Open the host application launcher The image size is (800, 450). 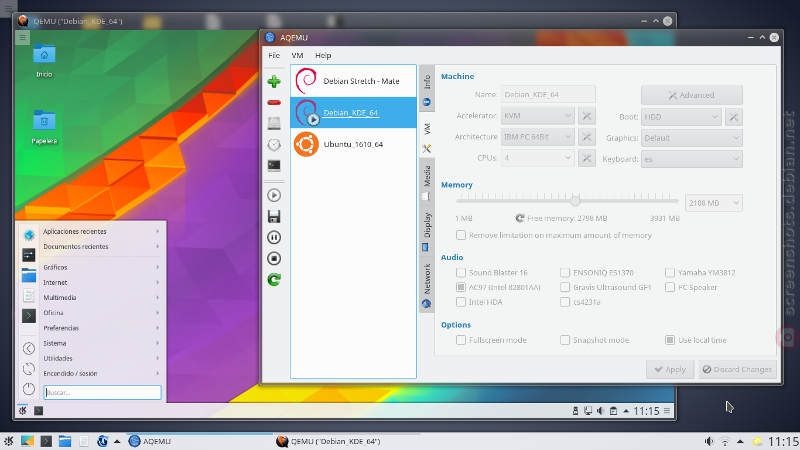[x=9, y=441]
